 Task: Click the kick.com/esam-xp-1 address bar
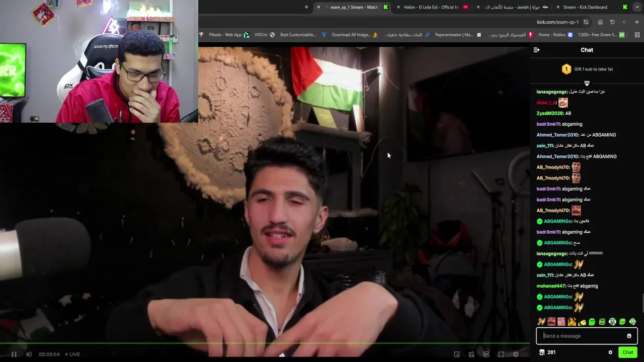click(557, 22)
